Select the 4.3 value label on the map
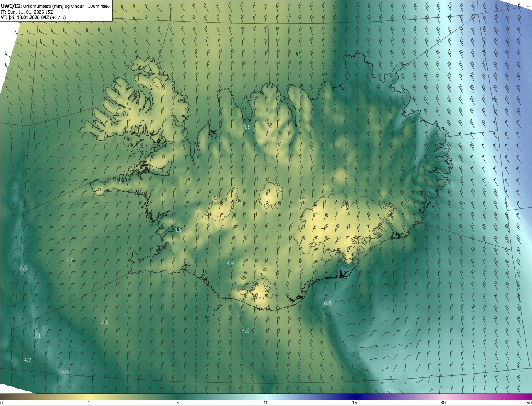This screenshot has height=406, width=532. 118,181
